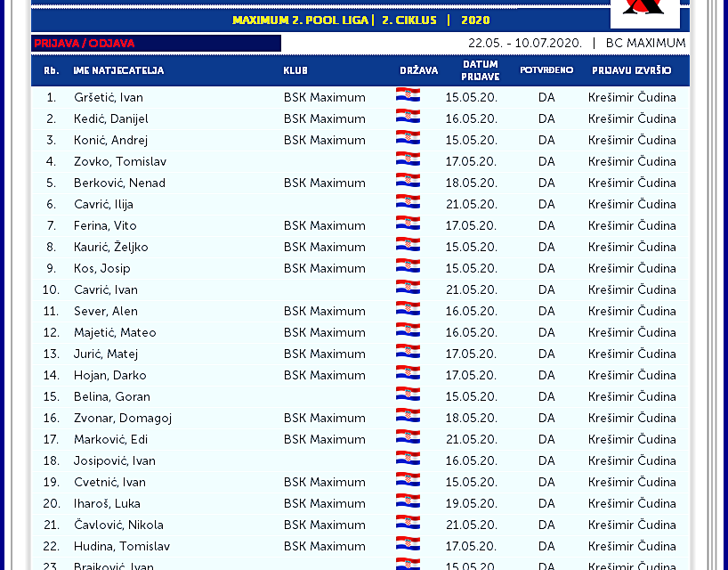The image size is (728, 570).
Task: Click date 19.05.20. in Iharoš, Luka row
Action: [472, 503]
